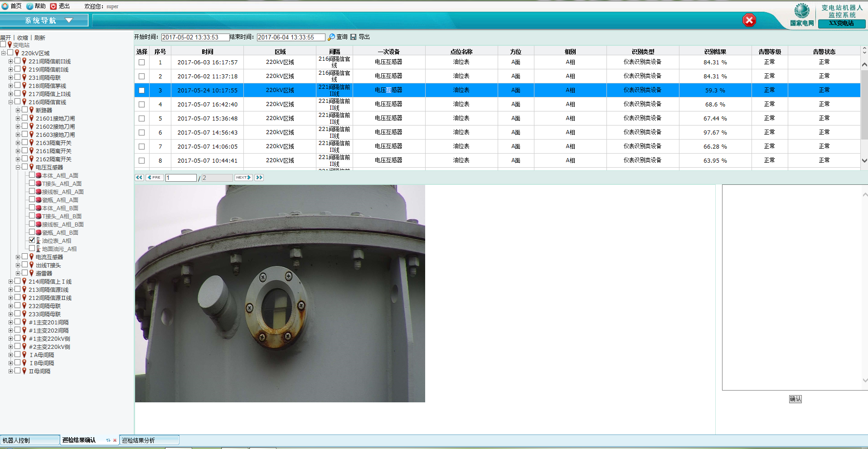This screenshot has height=449, width=868.
Task: Click the 导出 export disk icon
Action: point(354,37)
